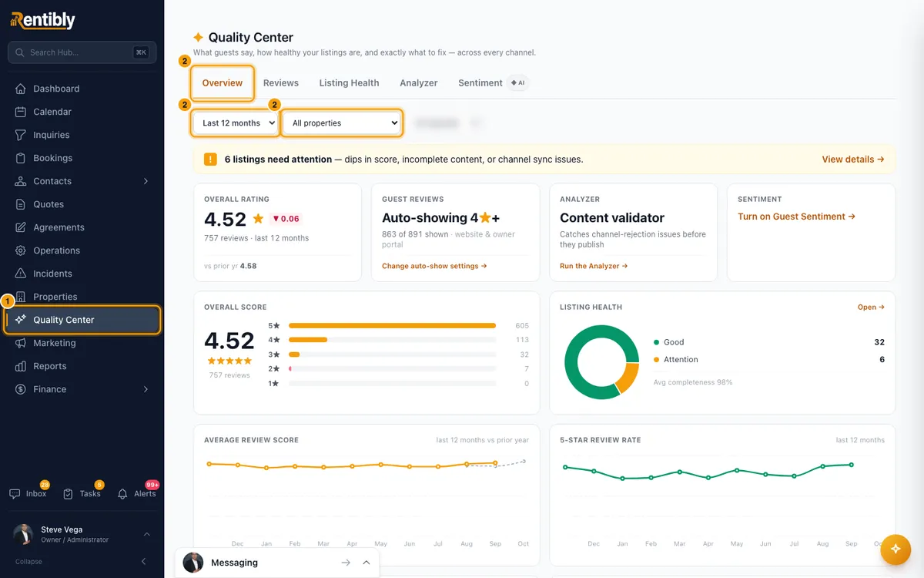
Task: Select Quality Center in the sidebar
Action: click(x=82, y=320)
